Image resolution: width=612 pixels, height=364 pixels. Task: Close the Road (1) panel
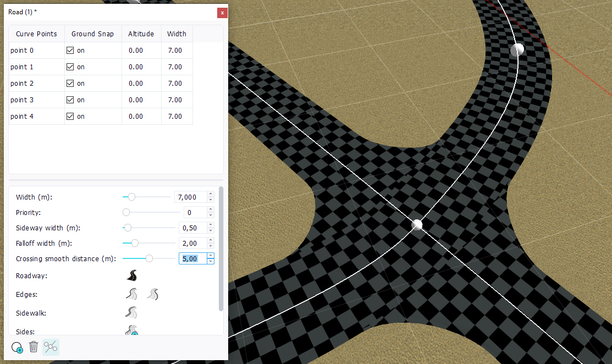click(222, 12)
